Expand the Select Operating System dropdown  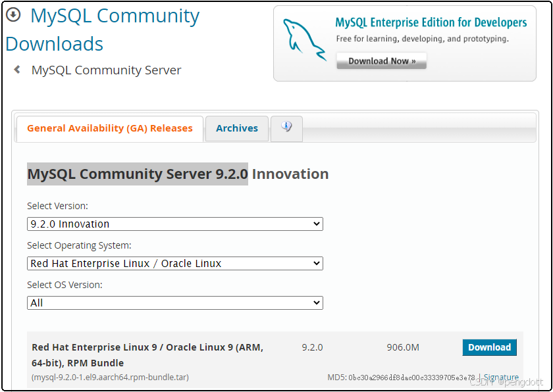click(x=175, y=264)
